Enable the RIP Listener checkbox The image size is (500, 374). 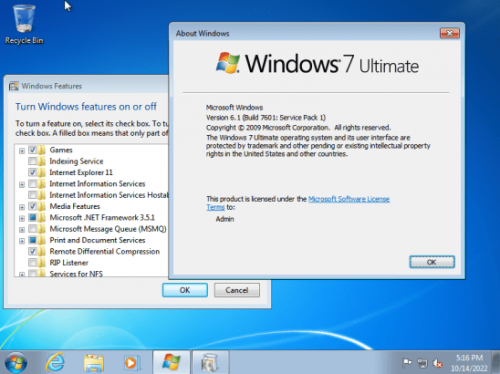[x=32, y=263]
